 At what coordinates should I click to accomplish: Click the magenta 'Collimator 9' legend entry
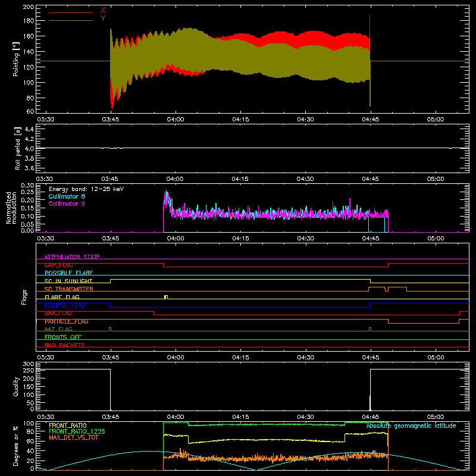point(67,203)
